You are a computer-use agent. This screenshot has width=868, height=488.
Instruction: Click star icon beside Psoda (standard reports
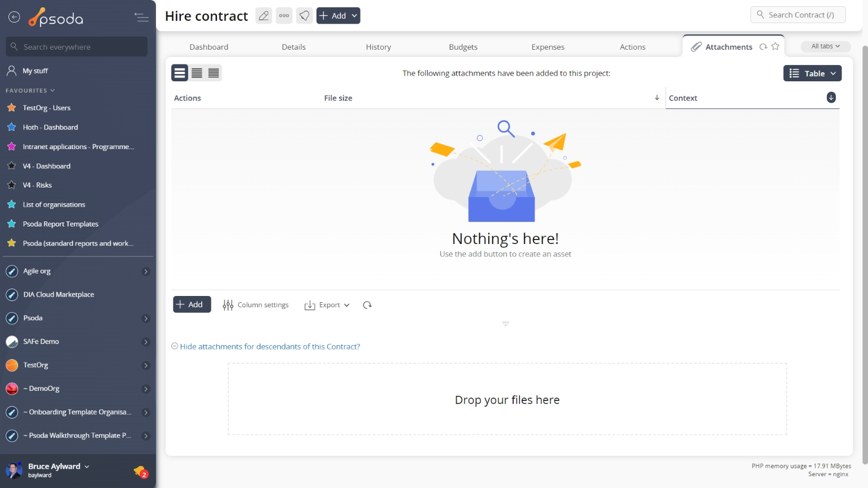11,243
